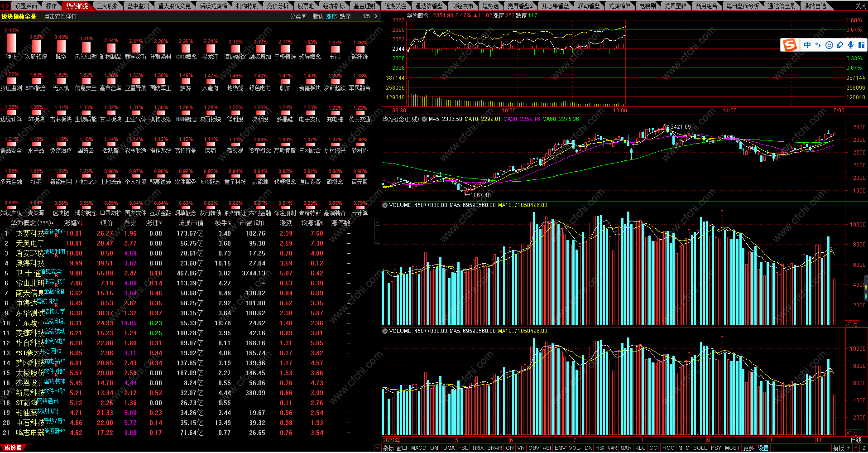Image resolution: width=868 pixels, height=453 pixels.
Task: Click the Sogou voice input microphone icon
Action: 851,45
